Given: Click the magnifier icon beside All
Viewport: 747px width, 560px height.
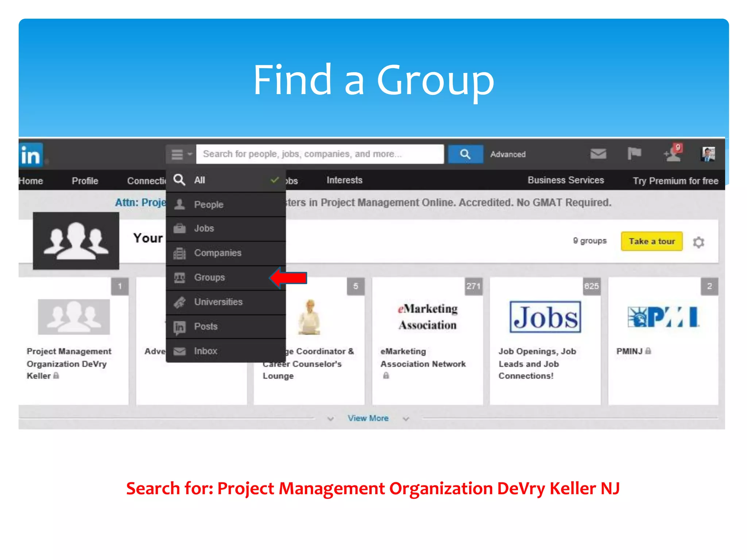Looking at the screenshot, I should (x=179, y=180).
